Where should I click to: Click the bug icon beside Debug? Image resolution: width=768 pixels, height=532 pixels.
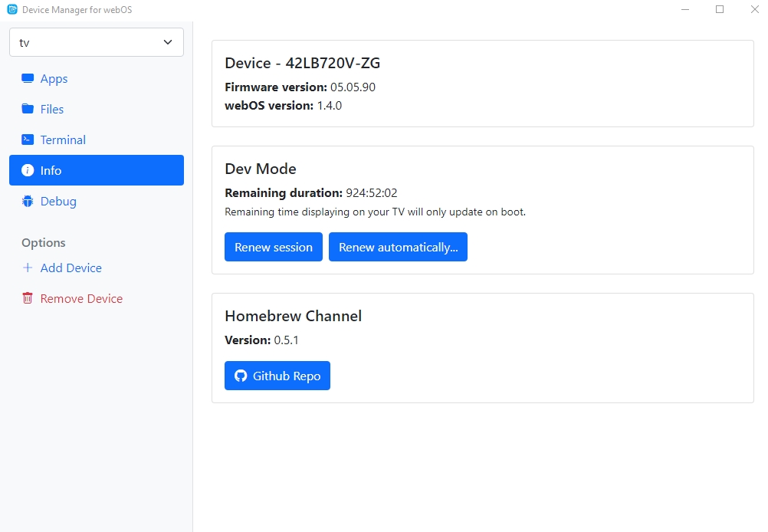(28, 201)
